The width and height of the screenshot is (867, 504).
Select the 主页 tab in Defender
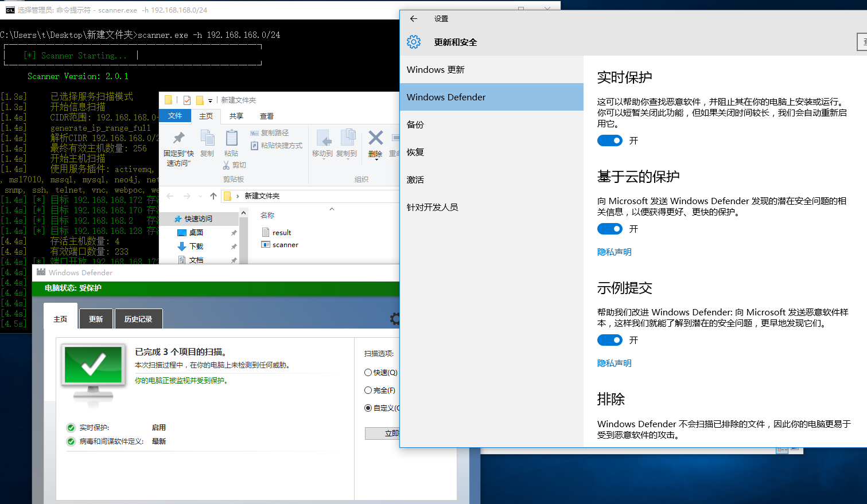pyautogui.click(x=60, y=316)
